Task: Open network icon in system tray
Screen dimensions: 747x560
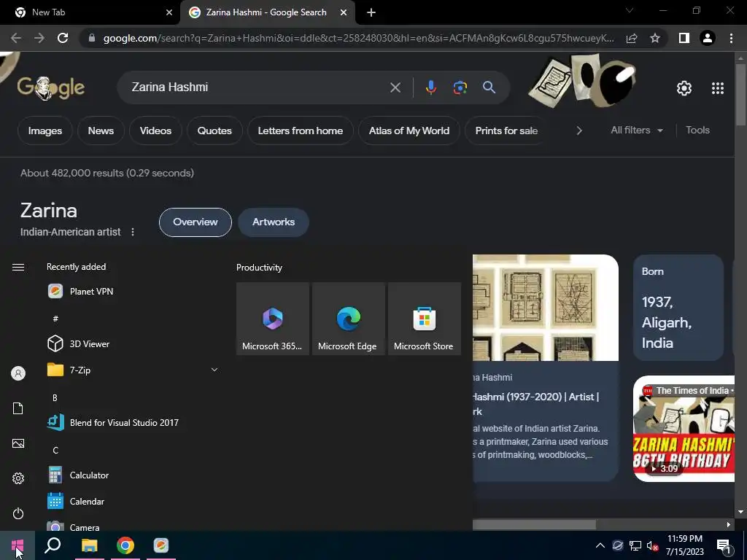Action: coord(635,545)
